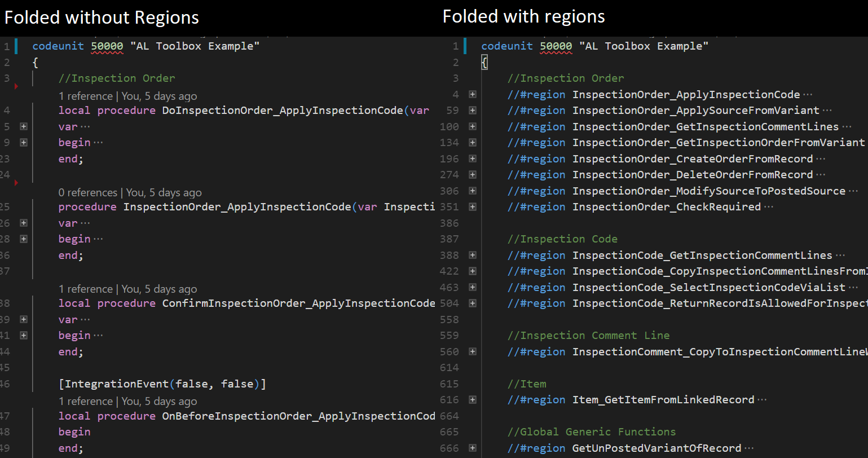
Task: Click line number 504 in right editor gutter
Action: pyautogui.click(x=450, y=303)
